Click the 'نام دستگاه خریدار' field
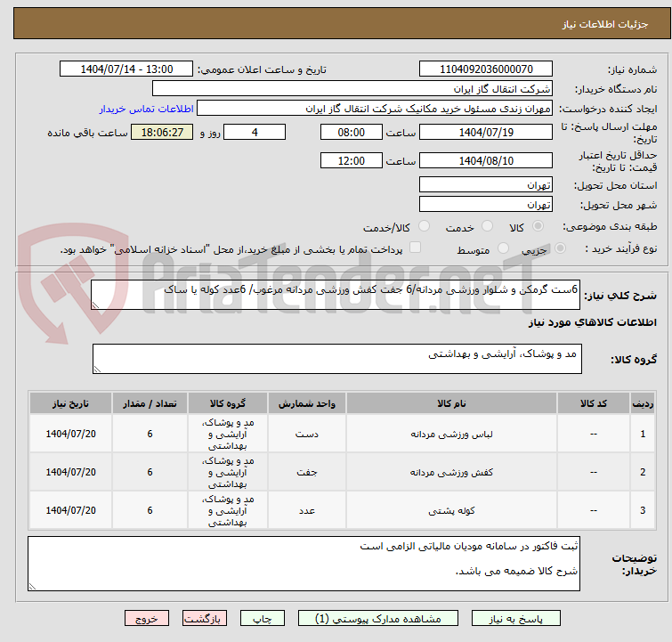This screenshot has width=672, height=642. pos(352,89)
